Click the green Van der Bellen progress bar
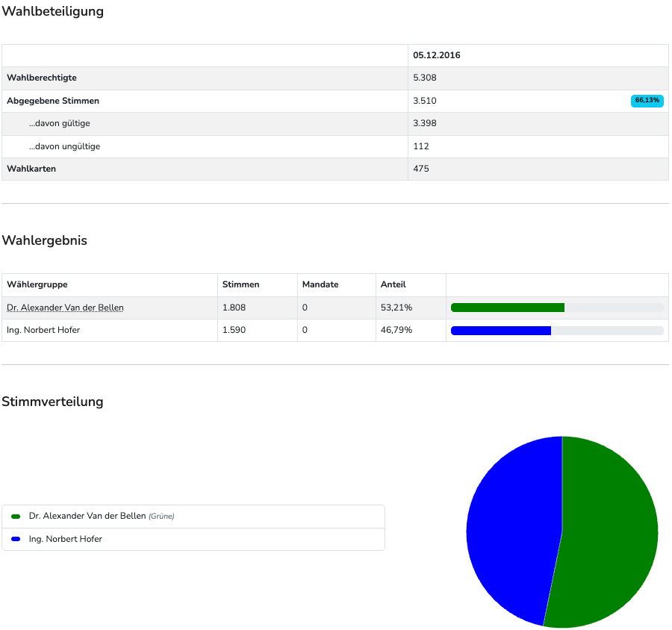Image resolution: width=672 pixels, height=630 pixels. (508, 308)
